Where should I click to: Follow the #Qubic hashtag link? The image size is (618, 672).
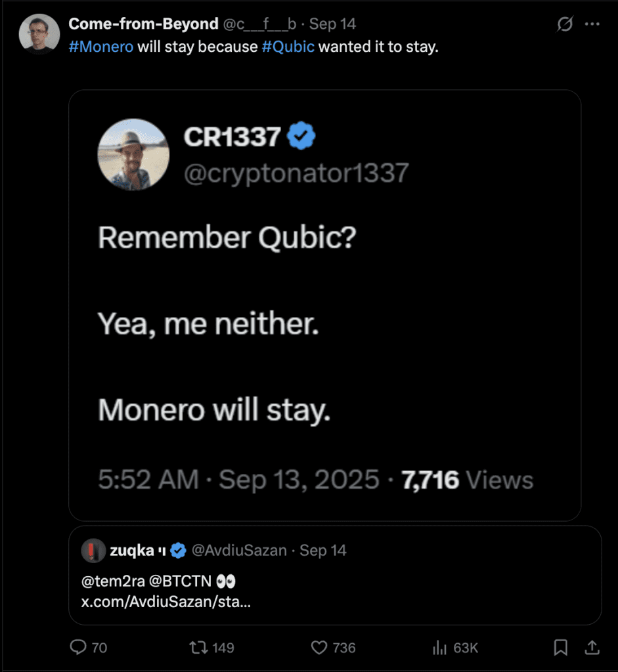(x=288, y=47)
